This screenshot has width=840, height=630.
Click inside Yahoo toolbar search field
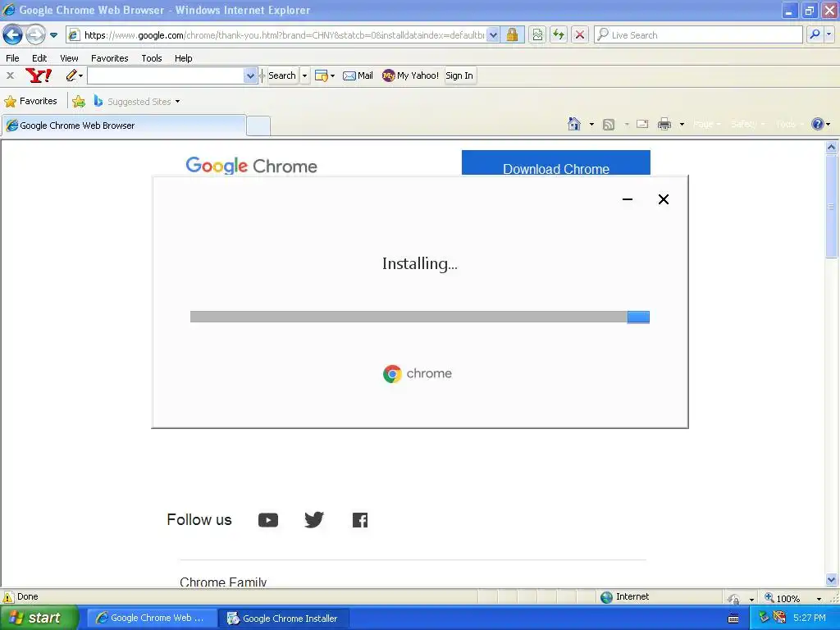click(166, 75)
